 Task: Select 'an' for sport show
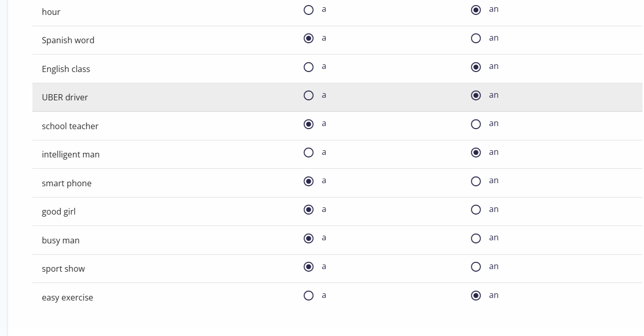tap(476, 267)
